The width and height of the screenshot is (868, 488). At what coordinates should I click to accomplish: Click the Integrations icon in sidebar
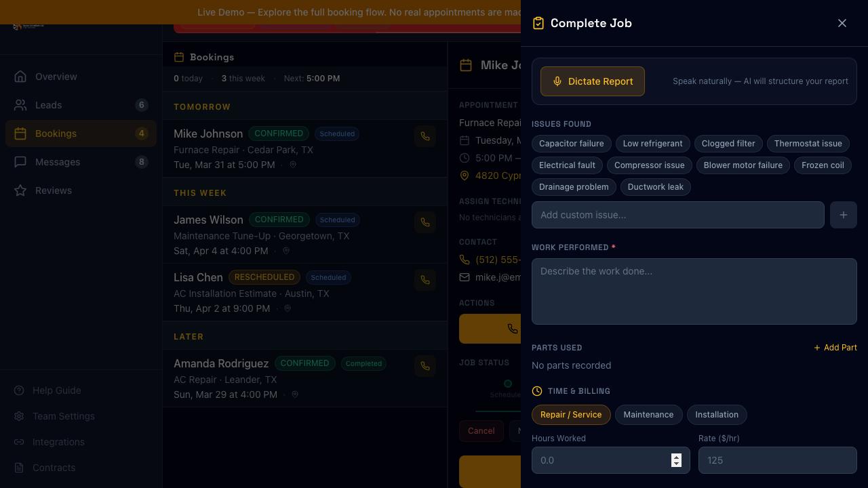tap(19, 442)
